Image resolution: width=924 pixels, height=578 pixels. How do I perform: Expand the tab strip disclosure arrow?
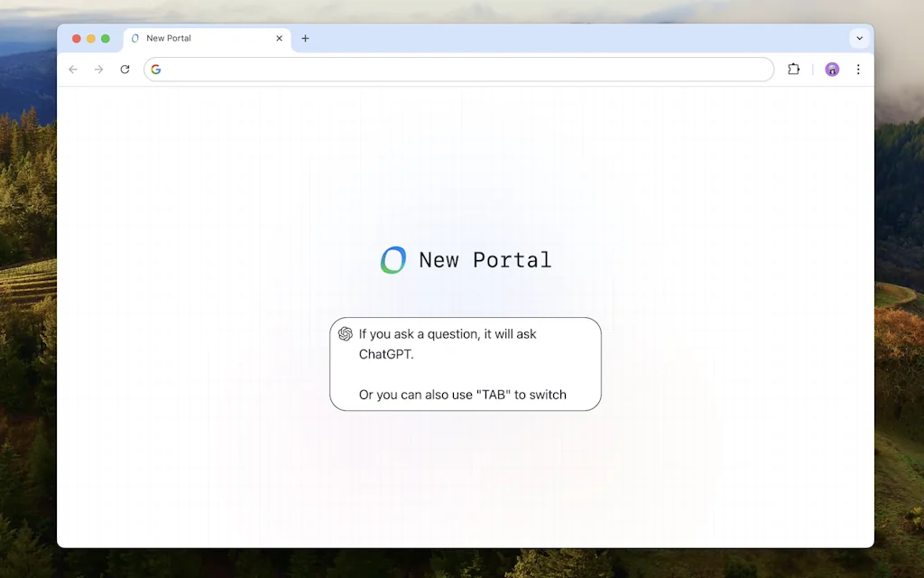tap(859, 38)
